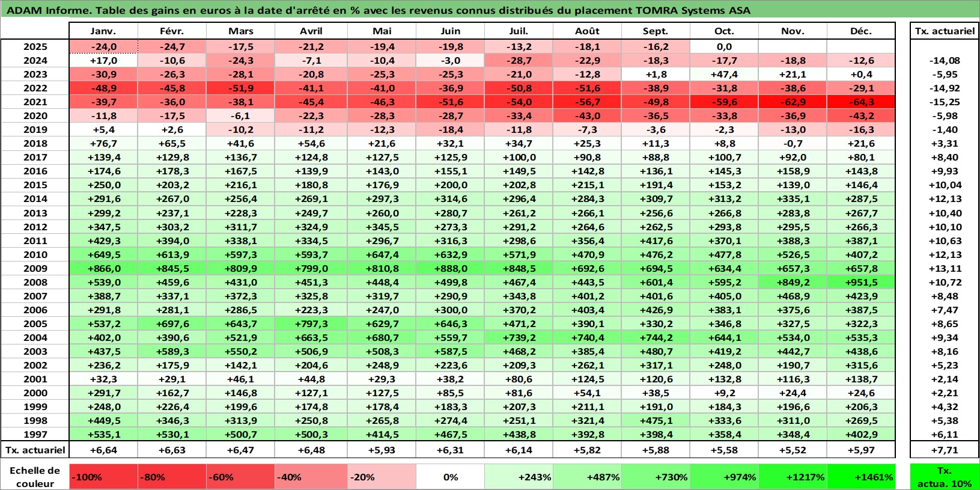The height and width of the screenshot is (490, 980).
Task: Select the -40% legend swatch
Action: (x=309, y=477)
